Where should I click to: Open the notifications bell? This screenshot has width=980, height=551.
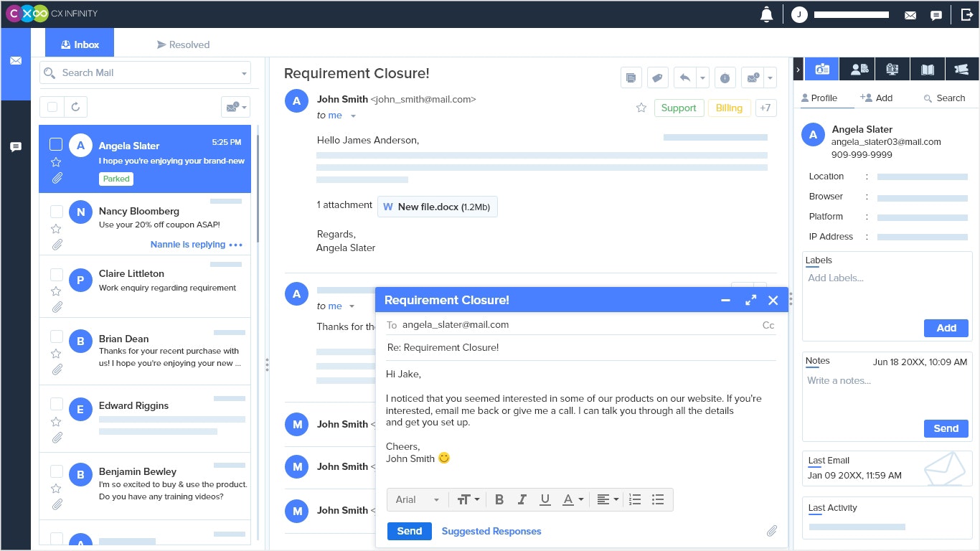point(767,14)
